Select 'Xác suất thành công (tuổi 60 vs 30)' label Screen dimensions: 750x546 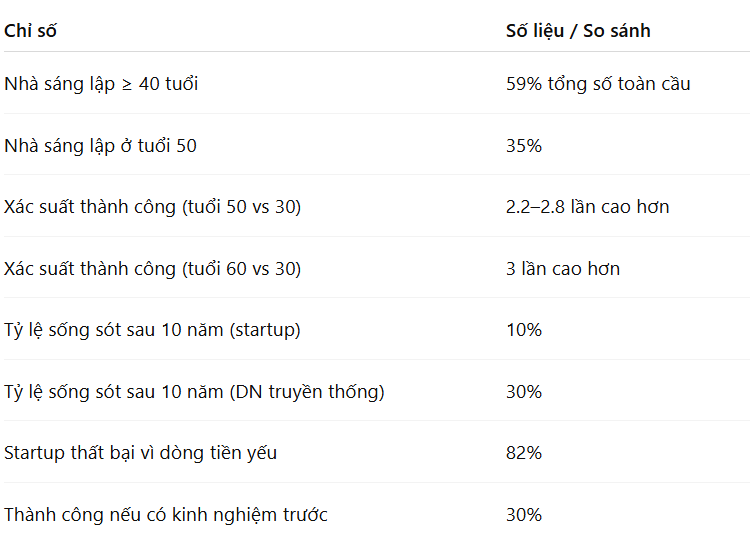click(x=152, y=269)
